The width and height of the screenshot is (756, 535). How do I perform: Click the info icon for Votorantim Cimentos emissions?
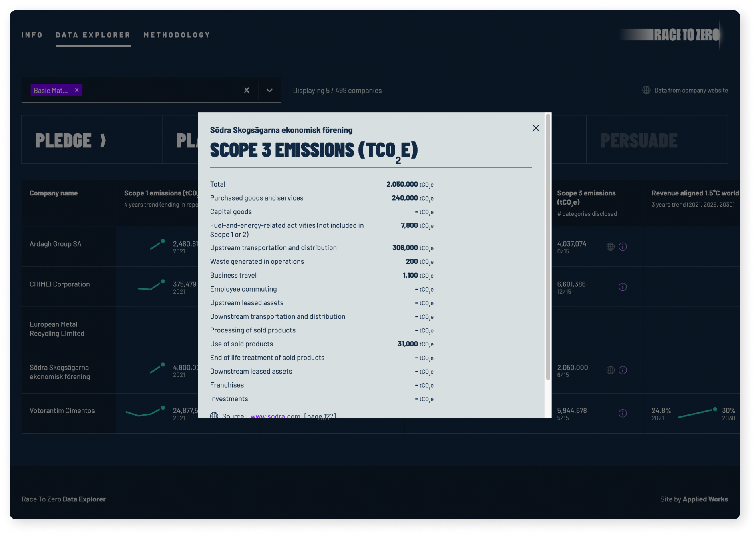click(x=623, y=413)
